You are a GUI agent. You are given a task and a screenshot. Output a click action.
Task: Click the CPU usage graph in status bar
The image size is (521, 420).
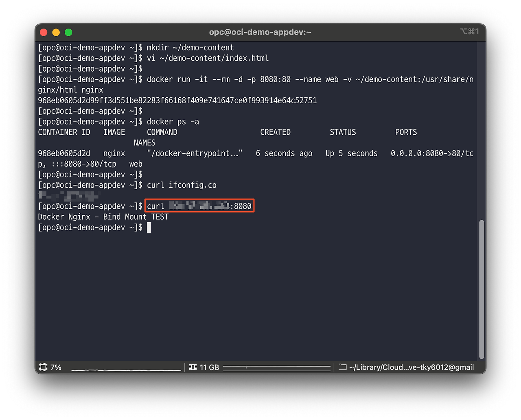pos(126,368)
